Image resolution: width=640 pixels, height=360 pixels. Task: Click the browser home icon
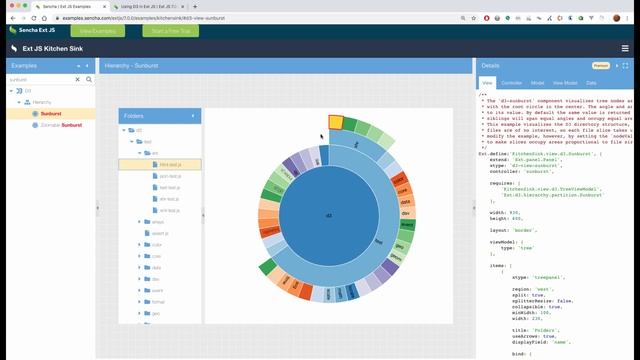44,18
